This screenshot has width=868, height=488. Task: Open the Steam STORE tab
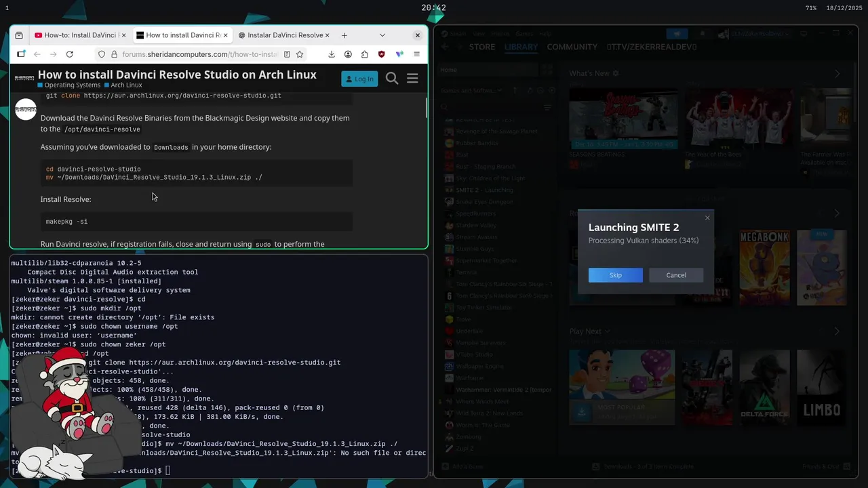click(482, 47)
